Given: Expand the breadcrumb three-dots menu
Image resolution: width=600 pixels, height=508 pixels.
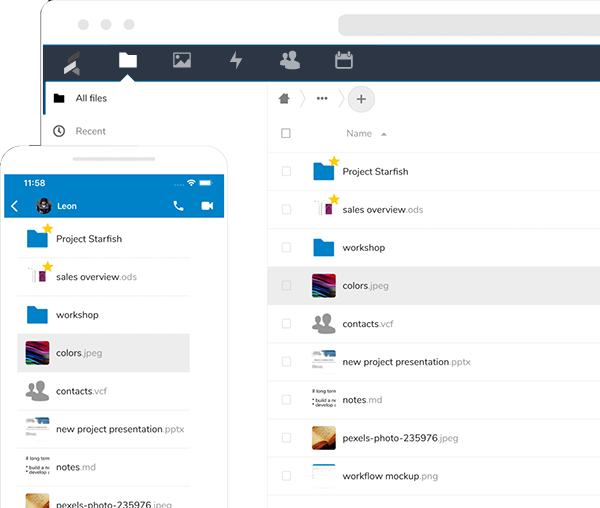Looking at the screenshot, I should [322, 98].
